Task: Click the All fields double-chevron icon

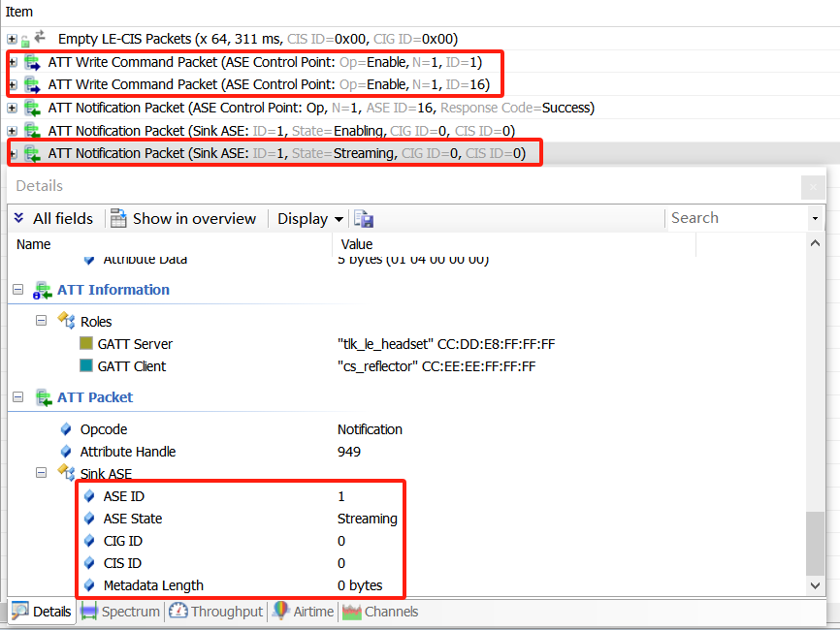Action: 18,218
